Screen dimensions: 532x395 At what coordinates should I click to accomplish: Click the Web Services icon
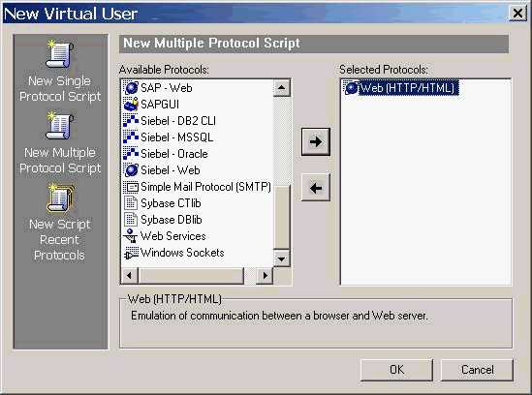tap(131, 236)
